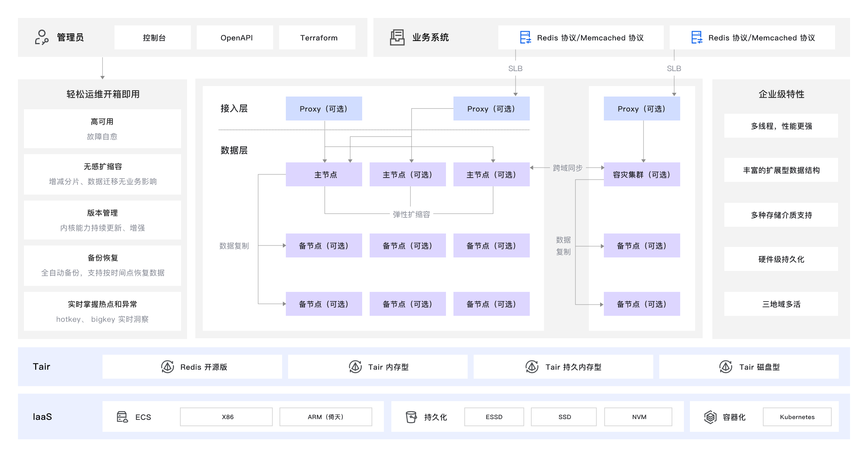The image size is (868, 458).
Task: Toggle the rightmost 备节点（可选）node
Action: [641, 245]
